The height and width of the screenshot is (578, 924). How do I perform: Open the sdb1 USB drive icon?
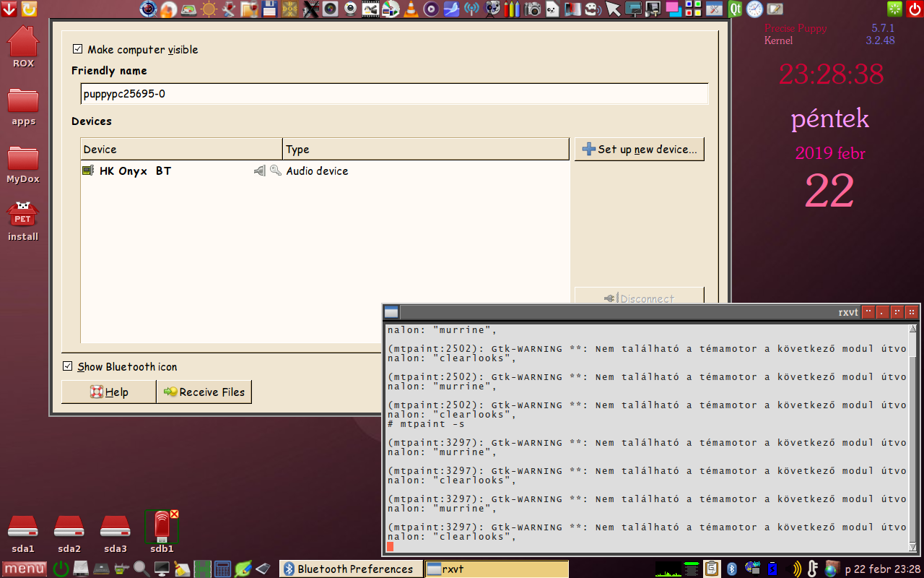click(162, 532)
